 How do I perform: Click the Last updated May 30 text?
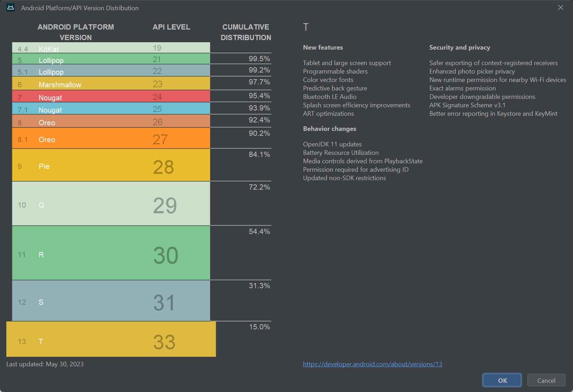[45, 364]
